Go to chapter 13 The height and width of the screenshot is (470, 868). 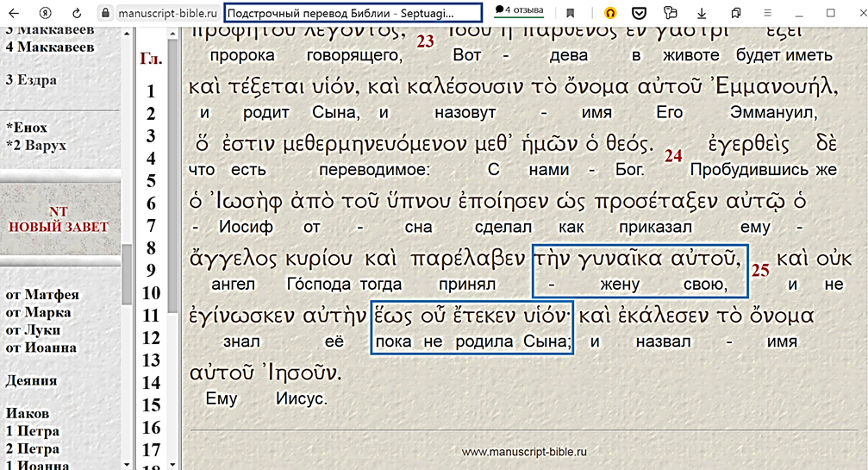[x=151, y=360]
